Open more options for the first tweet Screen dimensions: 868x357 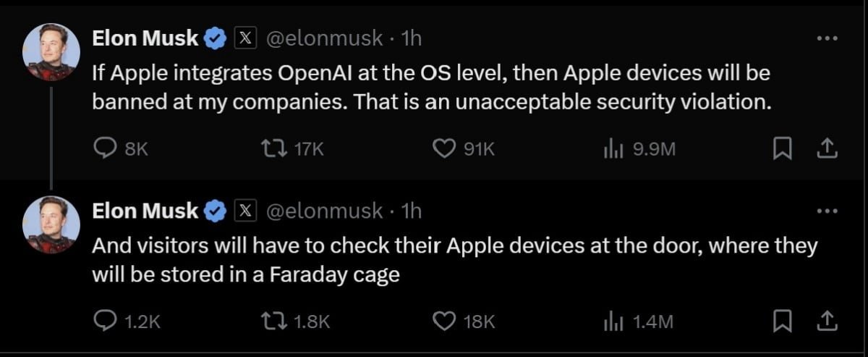(x=827, y=38)
